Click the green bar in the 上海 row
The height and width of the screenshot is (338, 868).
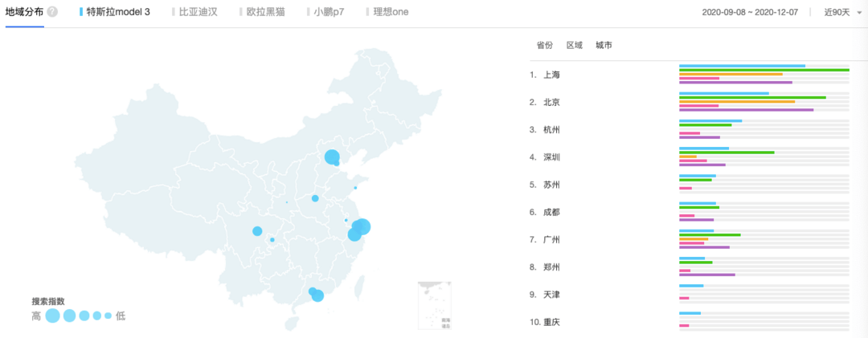pyautogui.click(x=764, y=71)
